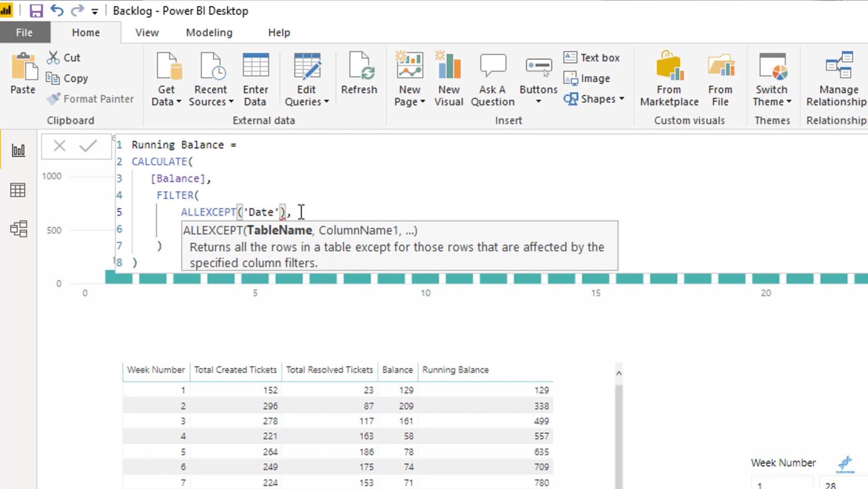Insert an Image
868x489 pixels.
587,78
